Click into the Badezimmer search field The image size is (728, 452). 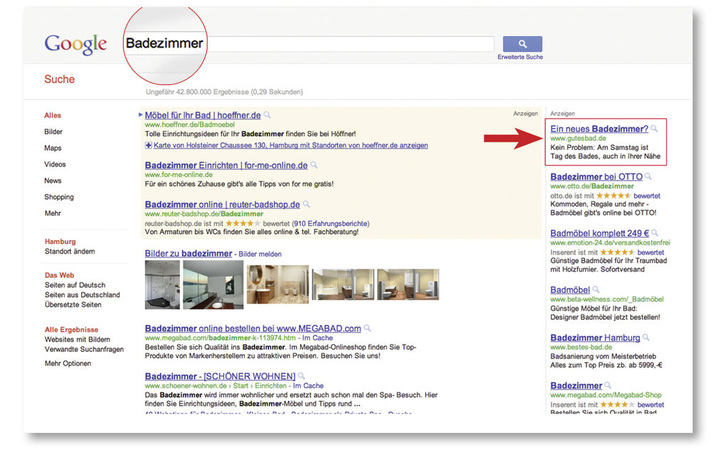(x=309, y=44)
